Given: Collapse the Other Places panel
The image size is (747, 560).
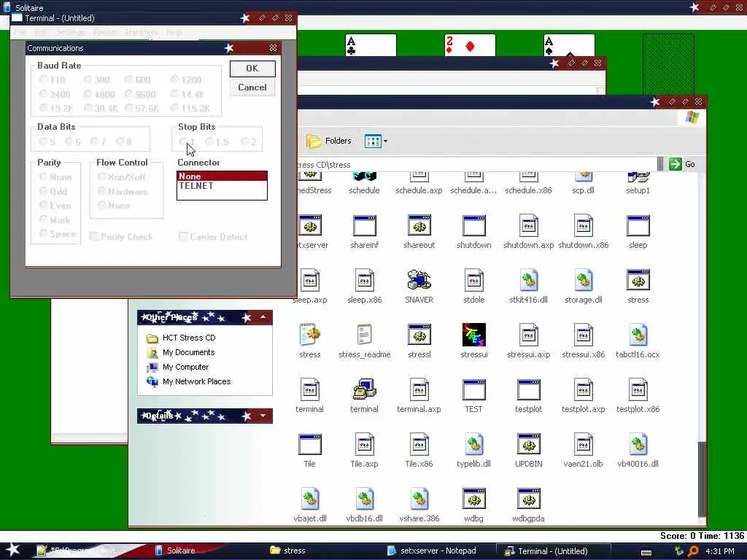Looking at the screenshot, I should (263, 317).
